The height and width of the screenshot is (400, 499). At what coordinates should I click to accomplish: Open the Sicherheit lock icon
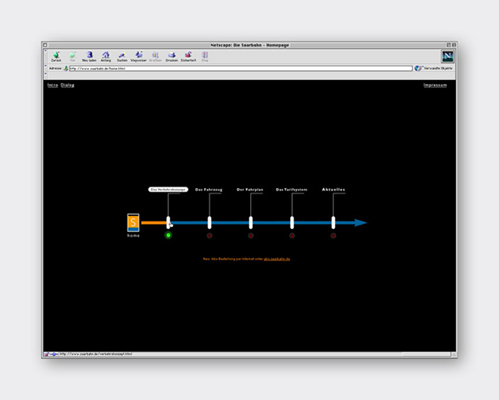tap(188, 56)
